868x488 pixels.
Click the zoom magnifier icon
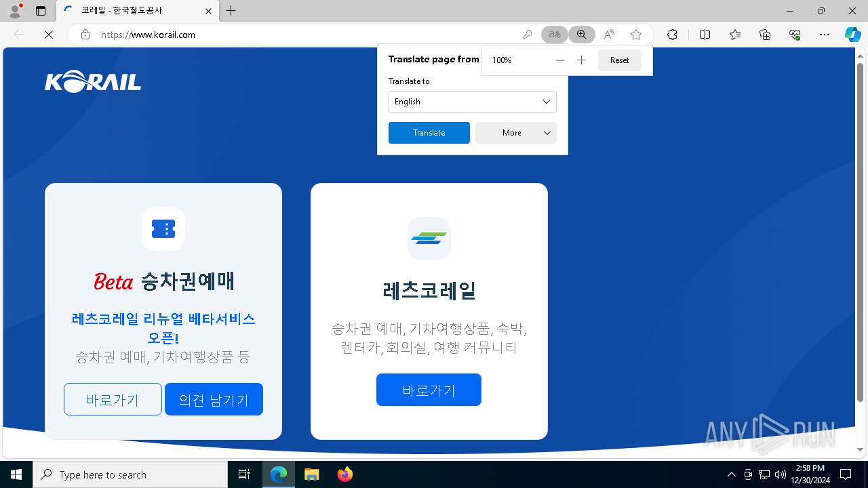[x=582, y=35]
